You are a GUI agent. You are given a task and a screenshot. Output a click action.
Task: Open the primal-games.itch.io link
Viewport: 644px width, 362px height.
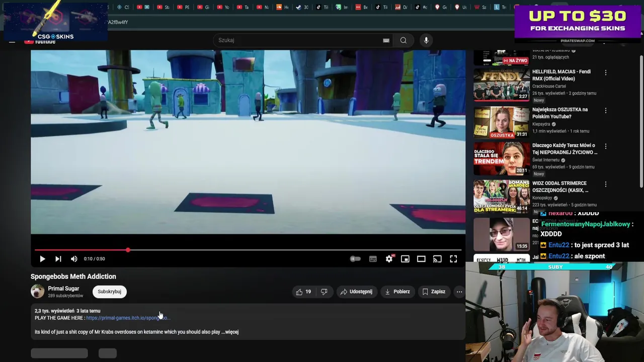(x=128, y=318)
